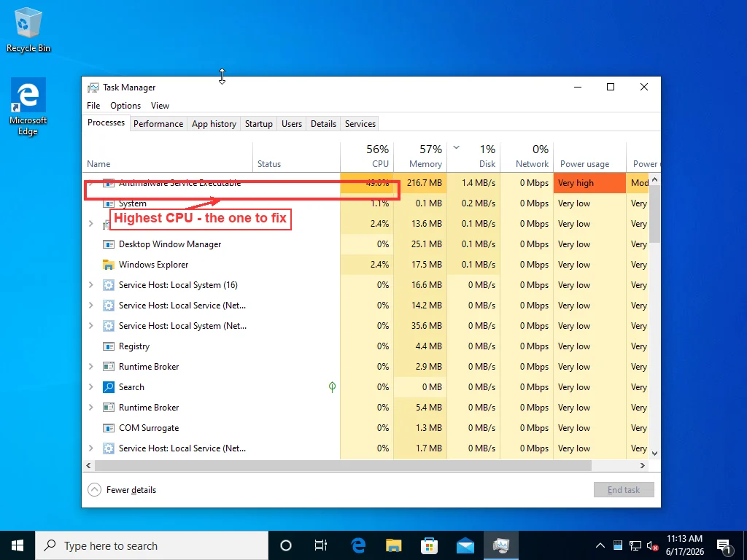
Task: Open the notification Action Center icon
Action: click(724, 546)
